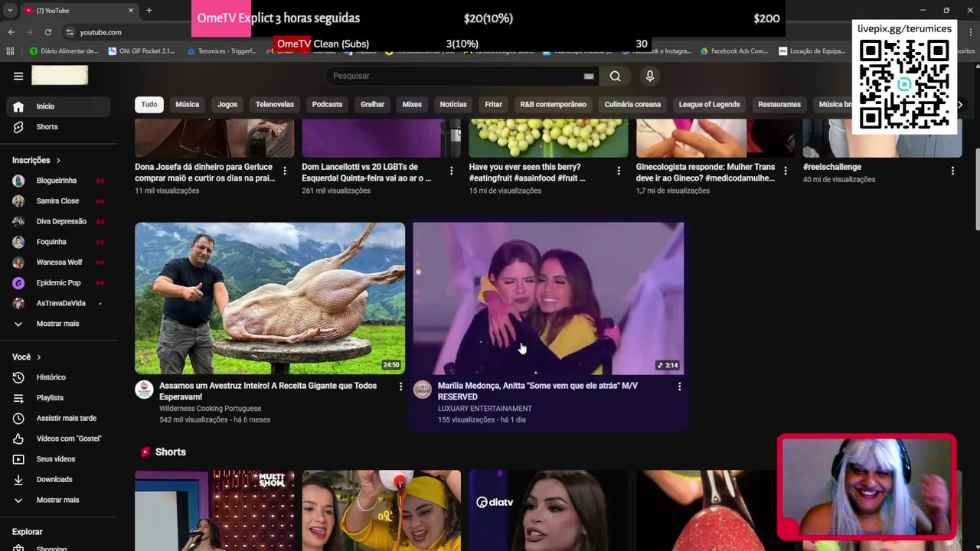Select the Notícias chip
The image size is (980, 551).
(x=453, y=104)
